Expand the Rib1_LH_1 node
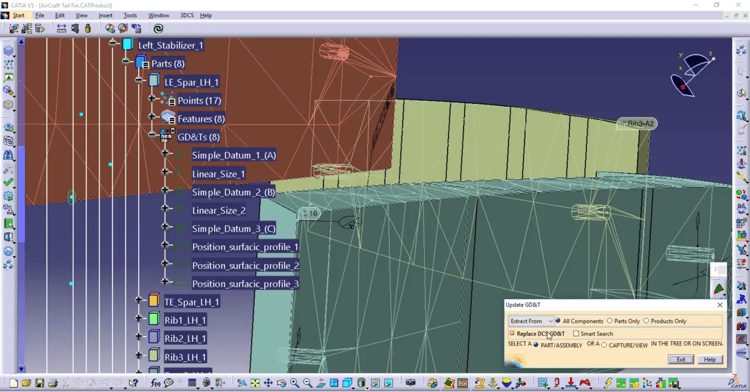The width and height of the screenshot is (750, 392). 139,318
